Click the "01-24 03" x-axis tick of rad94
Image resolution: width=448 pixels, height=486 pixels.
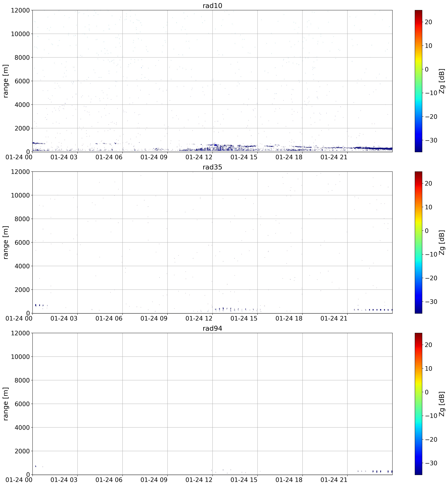[64, 480]
